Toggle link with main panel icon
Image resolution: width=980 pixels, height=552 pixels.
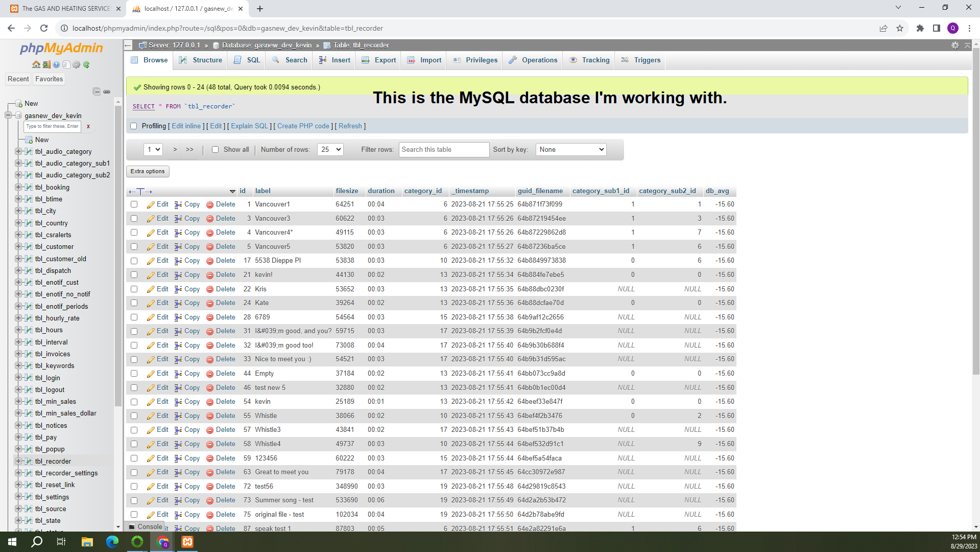[x=107, y=91]
